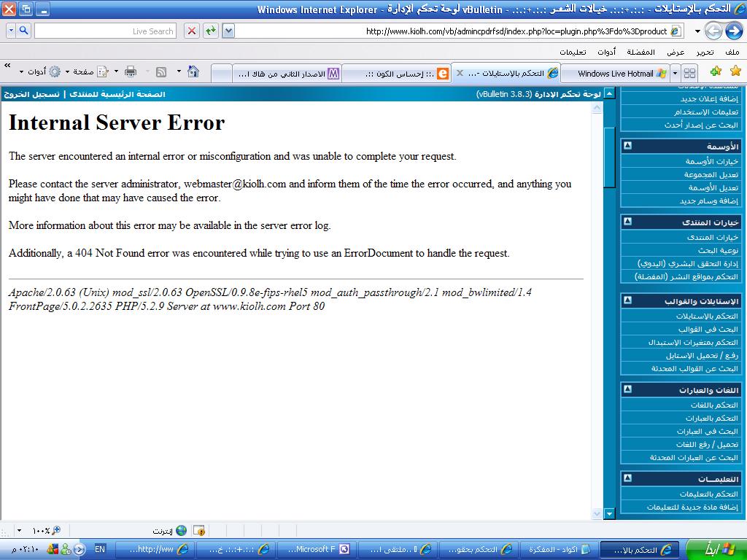Open the Home button dropdown arrow
Viewport: 747px width, 560px height.
(x=179, y=71)
